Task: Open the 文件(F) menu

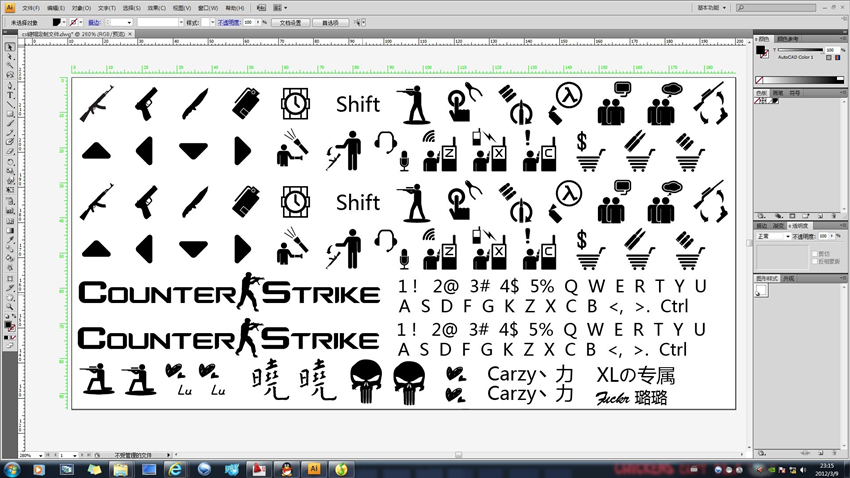Action: (x=30, y=8)
